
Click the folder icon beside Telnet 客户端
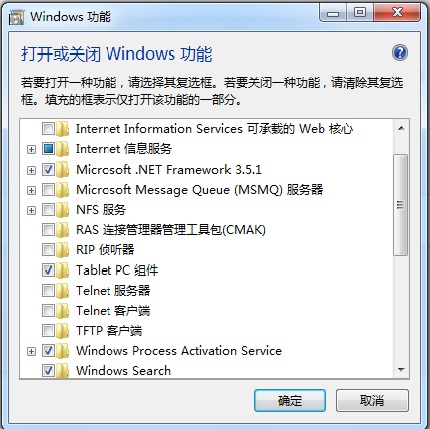pyautogui.click(x=62, y=311)
